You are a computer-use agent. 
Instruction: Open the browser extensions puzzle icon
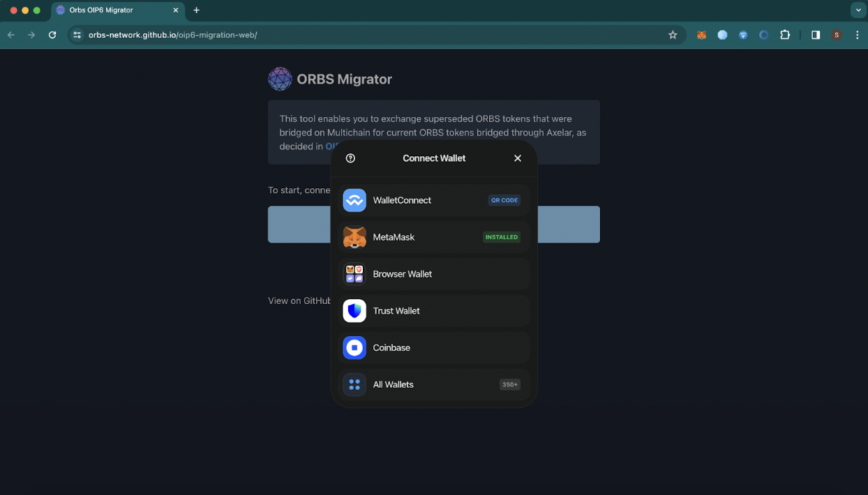pos(785,34)
